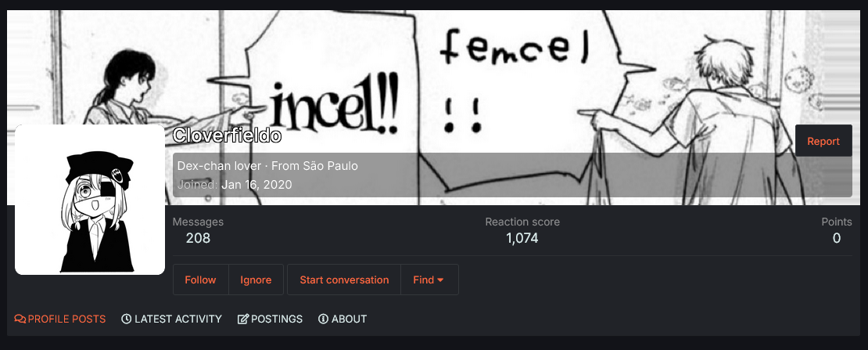Open the Latest Activity tab
The width and height of the screenshot is (868, 350).
pyautogui.click(x=171, y=319)
